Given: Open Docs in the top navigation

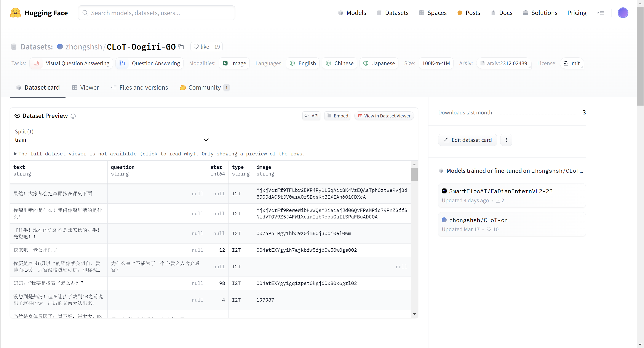Looking at the screenshot, I should (502, 13).
